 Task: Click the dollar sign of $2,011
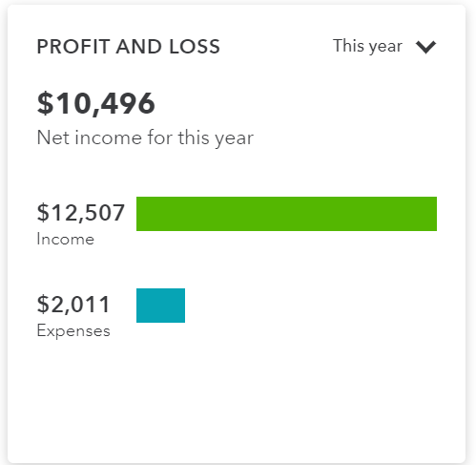pos(43,305)
